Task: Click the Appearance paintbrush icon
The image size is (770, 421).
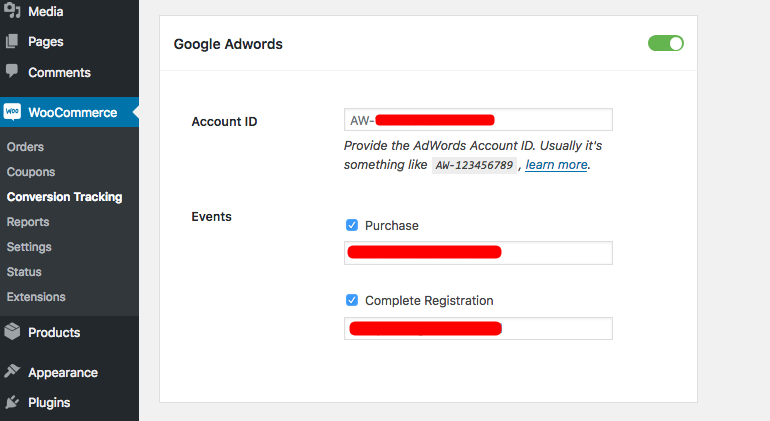Action: 12,372
